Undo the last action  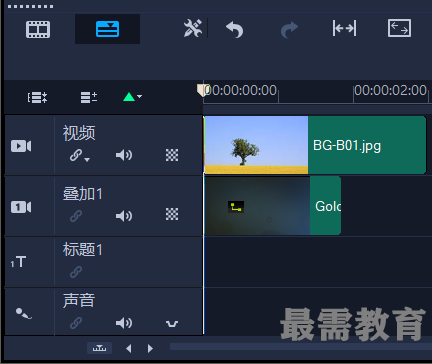coord(235,29)
